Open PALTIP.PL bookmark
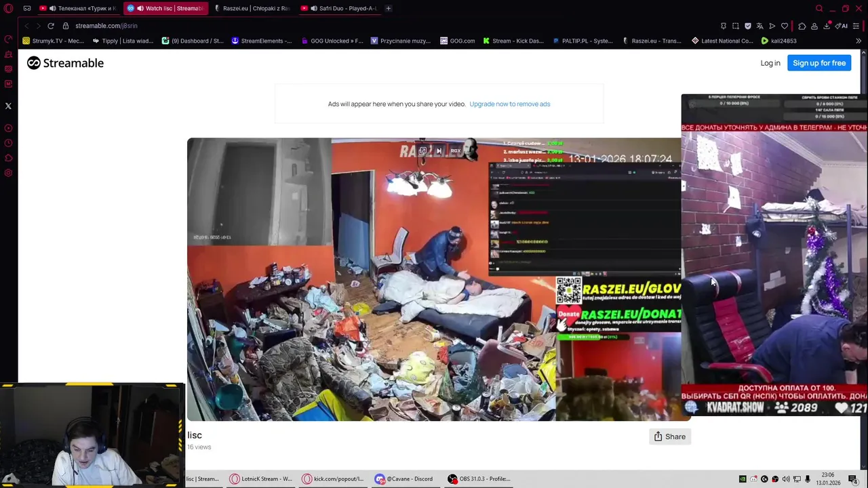This screenshot has height=488, width=868. click(583, 41)
